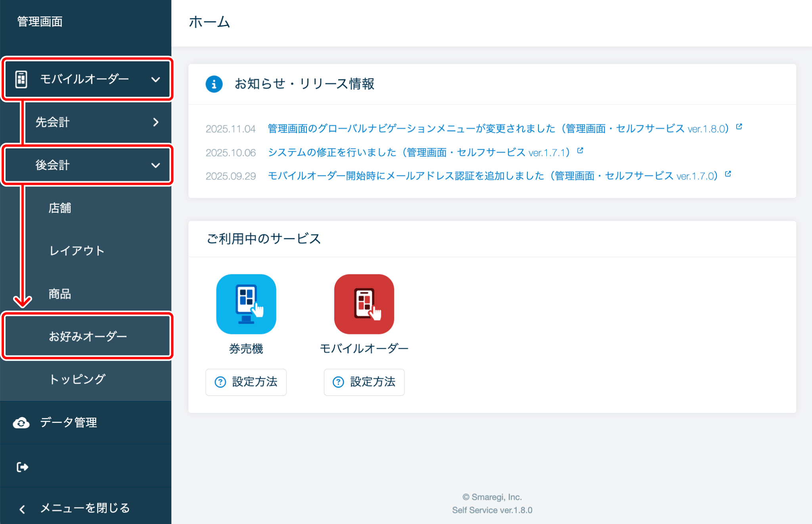The width and height of the screenshot is (812, 524).
Task: Click the red モバイルオーダー service icon
Action: point(364,304)
